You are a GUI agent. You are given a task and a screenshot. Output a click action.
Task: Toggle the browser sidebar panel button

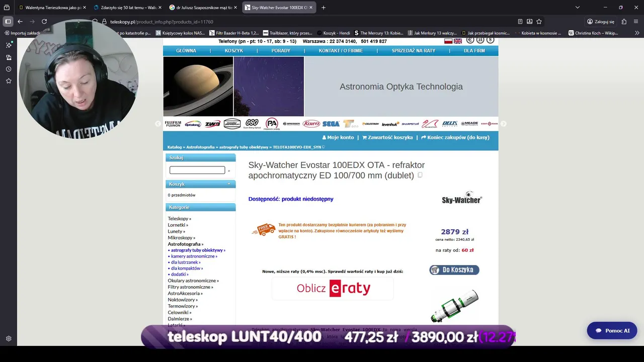click(x=8, y=22)
